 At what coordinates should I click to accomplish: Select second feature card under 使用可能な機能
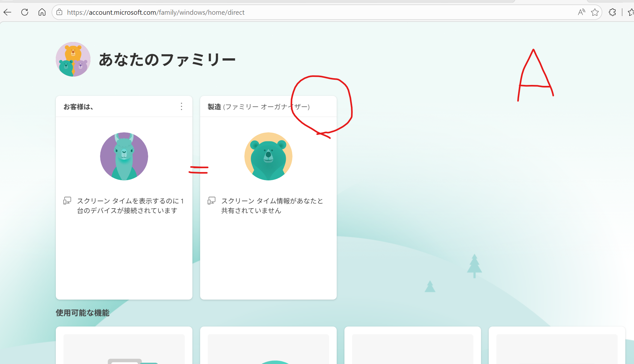[x=268, y=345]
